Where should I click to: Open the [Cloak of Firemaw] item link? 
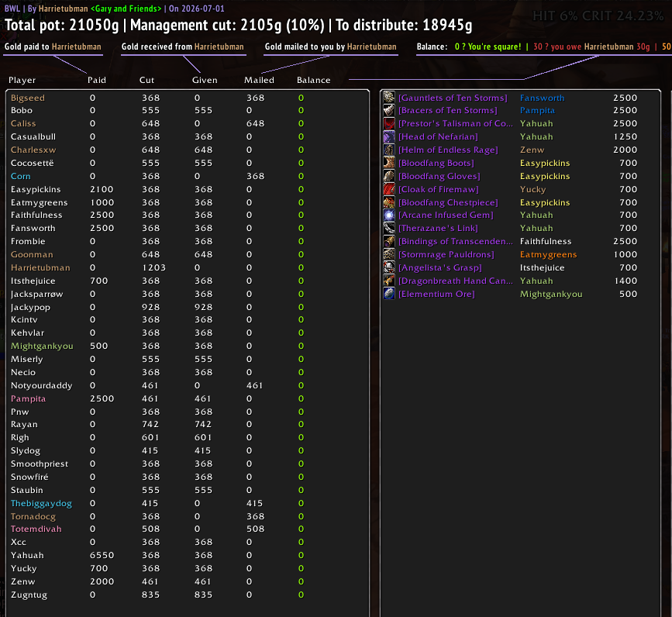pyautogui.click(x=439, y=189)
